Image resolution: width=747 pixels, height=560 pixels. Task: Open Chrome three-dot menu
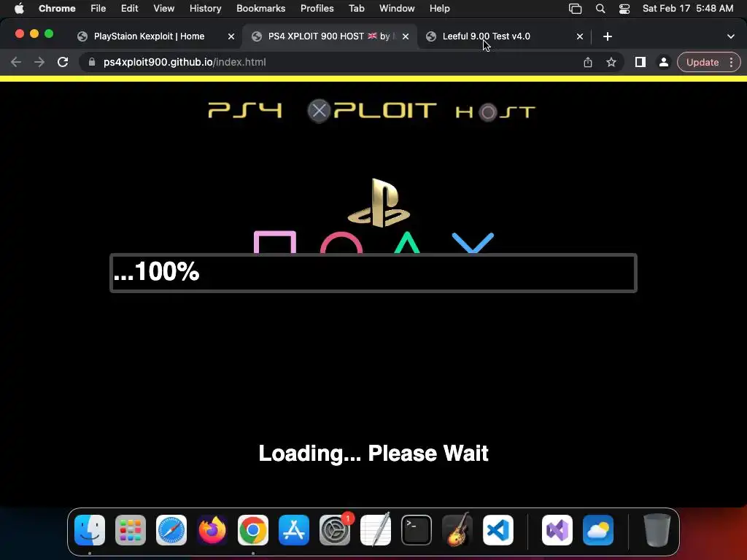point(731,62)
